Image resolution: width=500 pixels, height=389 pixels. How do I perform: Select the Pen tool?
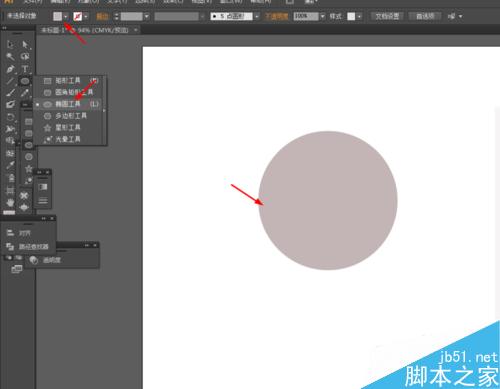[x=10, y=69]
